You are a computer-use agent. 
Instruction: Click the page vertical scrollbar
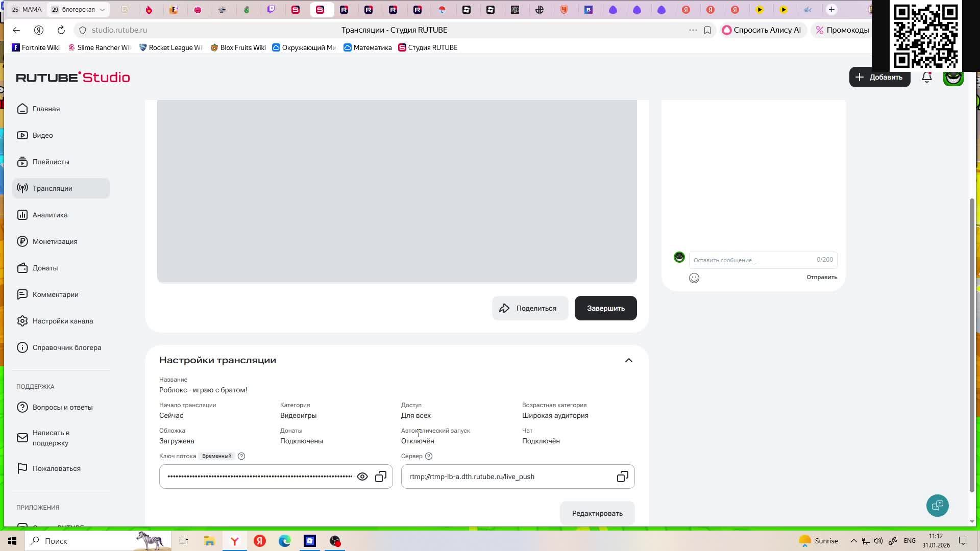[x=972, y=344]
